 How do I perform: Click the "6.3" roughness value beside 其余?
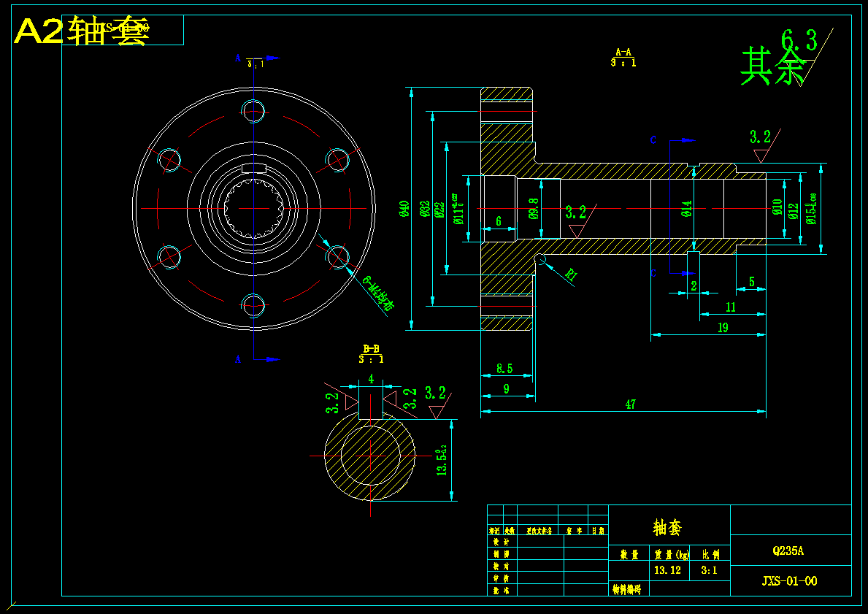[x=799, y=40]
